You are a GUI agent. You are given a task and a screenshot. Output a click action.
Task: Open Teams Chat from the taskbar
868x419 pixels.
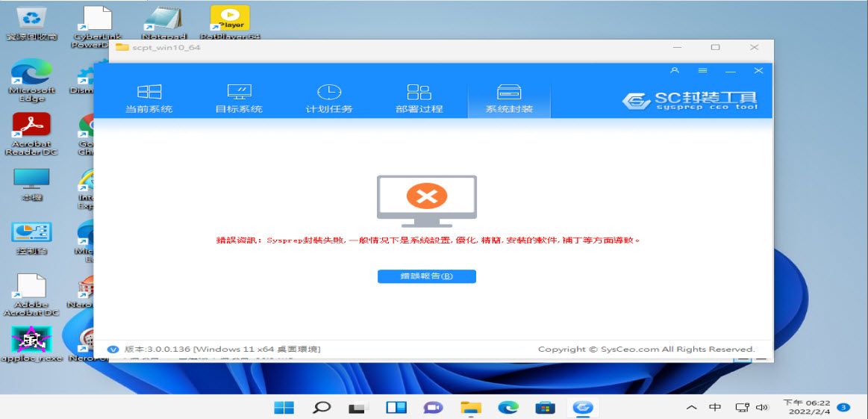[x=434, y=407]
